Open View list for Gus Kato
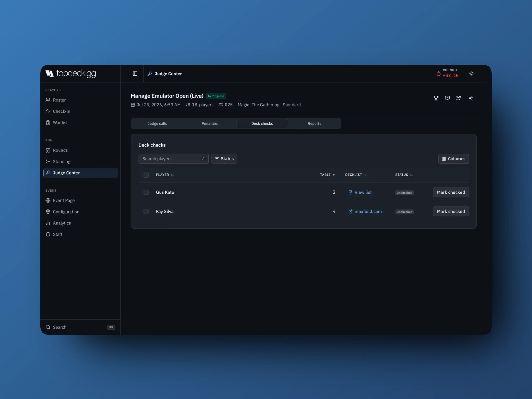This screenshot has height=399, width=532. pos(360,192)
